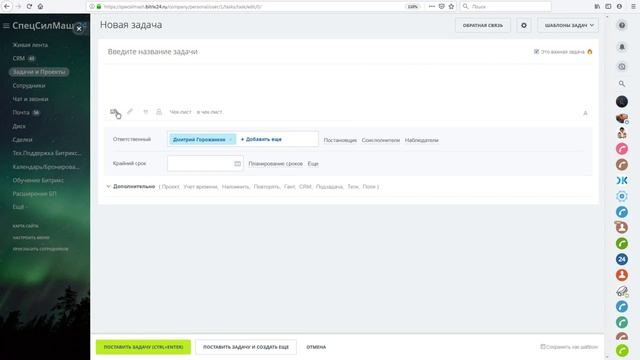The width and height of the screenshot is (640, 360).
Task: Toggle Firefox sidebar view icon
Action: point(608,7)
